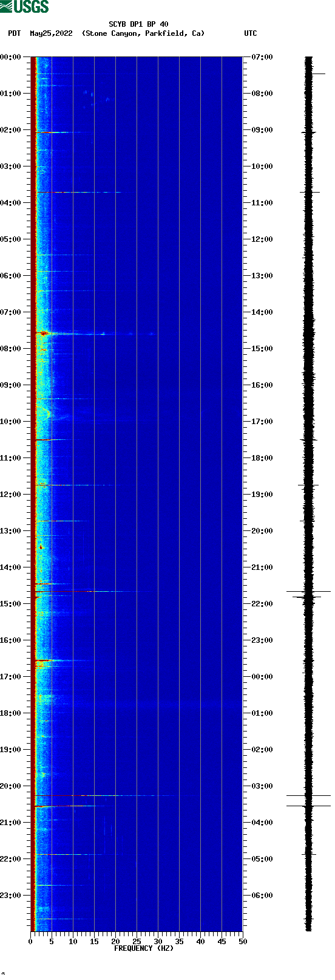Click the location text Stone Canyon, Parkfield, Ca
Viewport: 335px width, 980px height.
tap(143, 33)
